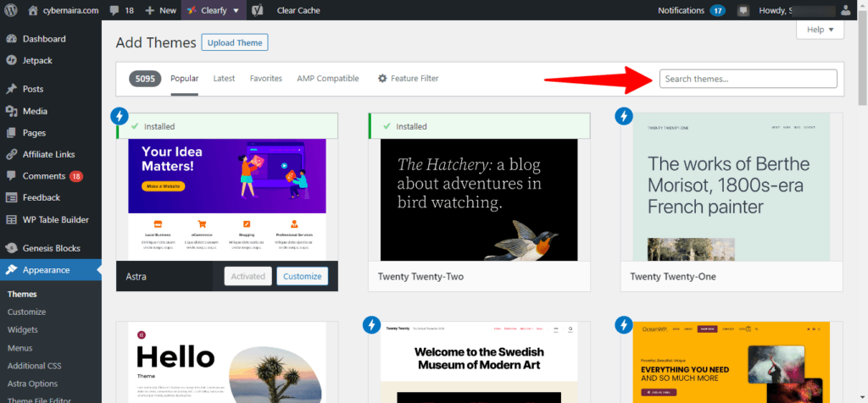Click the Genesis Blocks icon
This screenshot has width=868, height=403.
point(11,248)
